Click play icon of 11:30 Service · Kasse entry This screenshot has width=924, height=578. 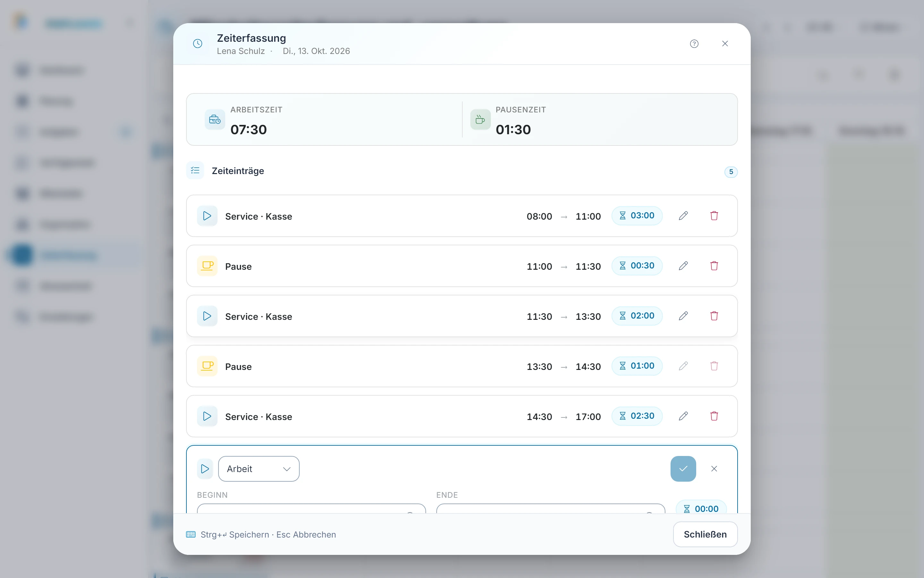207,316
